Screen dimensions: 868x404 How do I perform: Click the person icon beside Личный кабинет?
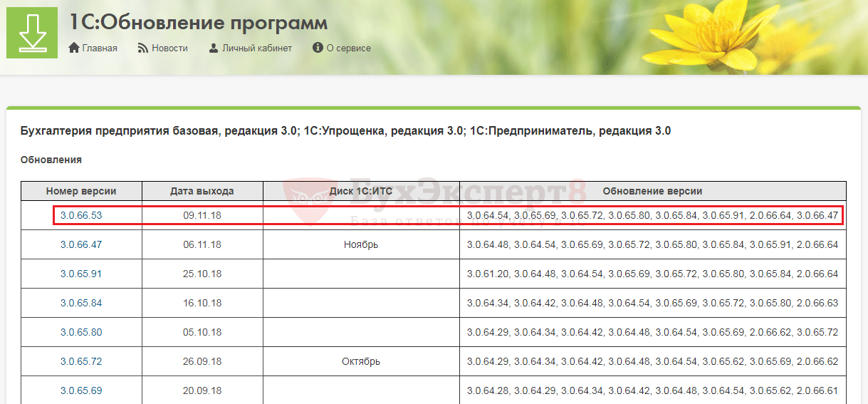pyautogui.click(x=214, y=48)
